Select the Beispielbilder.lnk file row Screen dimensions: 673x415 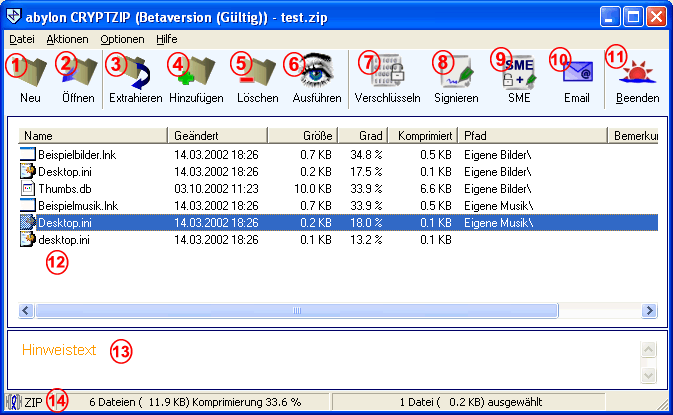(338, 154)
